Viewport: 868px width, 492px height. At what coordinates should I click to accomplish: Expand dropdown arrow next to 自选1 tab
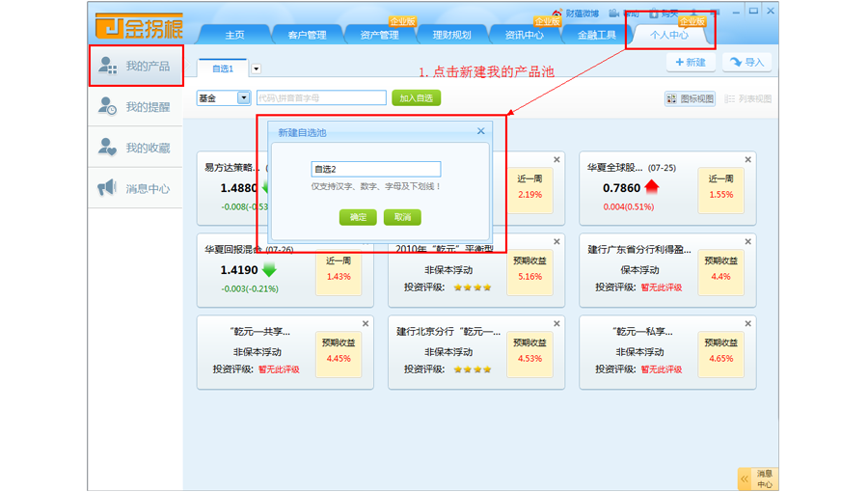click(x=256, y=69)
